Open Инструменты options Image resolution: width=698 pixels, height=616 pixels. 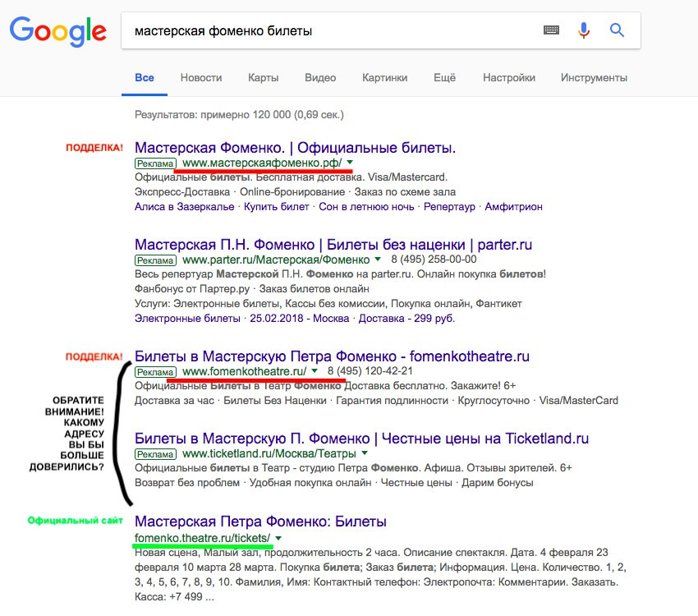pos(594,77)
